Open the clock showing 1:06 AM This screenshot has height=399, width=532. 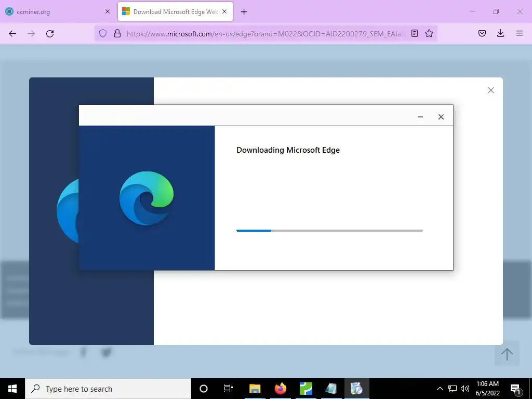coord(487,389)
